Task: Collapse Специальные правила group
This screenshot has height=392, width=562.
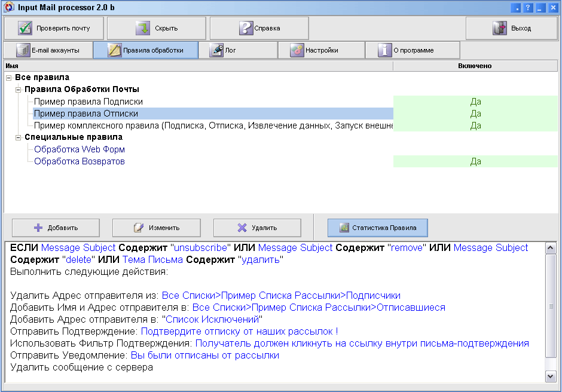Action: (x=19, y=137)
